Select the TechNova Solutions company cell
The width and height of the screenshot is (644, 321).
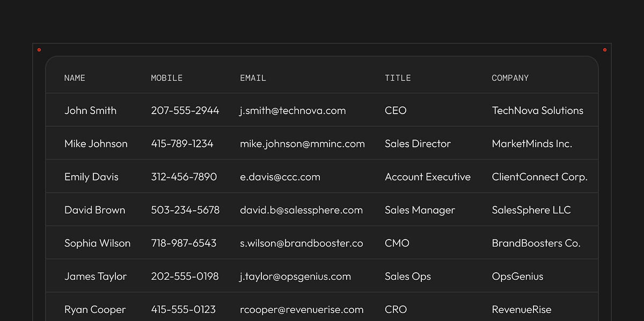(x=538, y=111)
